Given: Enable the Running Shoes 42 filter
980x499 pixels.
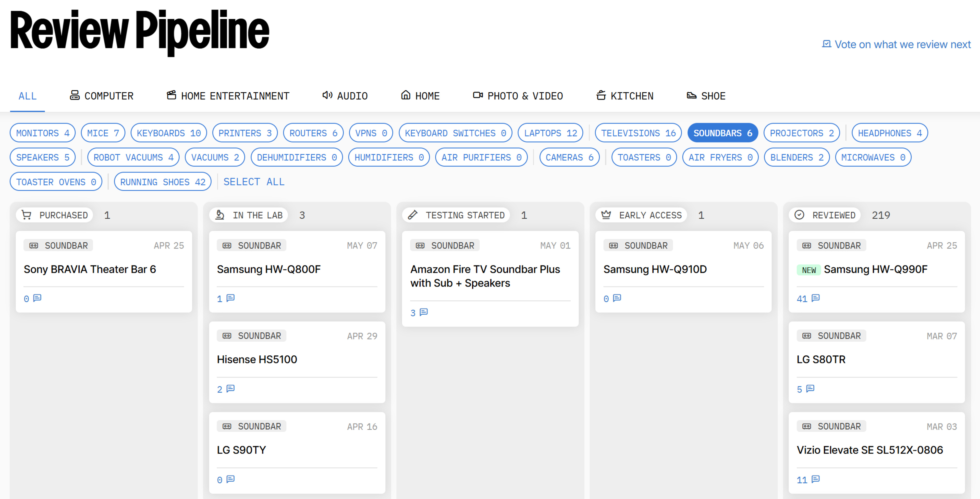Looking at the screenshot, I should pyautogui.click(x=163, y=182).
